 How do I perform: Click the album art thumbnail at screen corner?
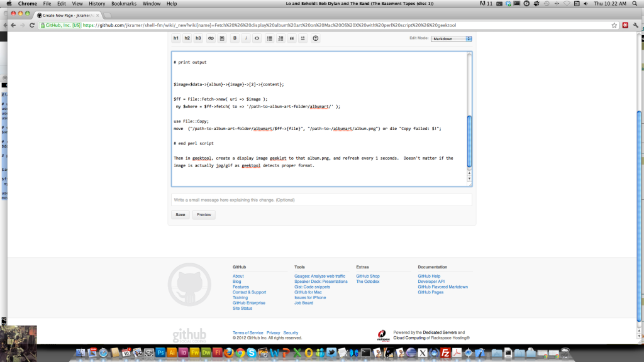(x=18, y=344)
